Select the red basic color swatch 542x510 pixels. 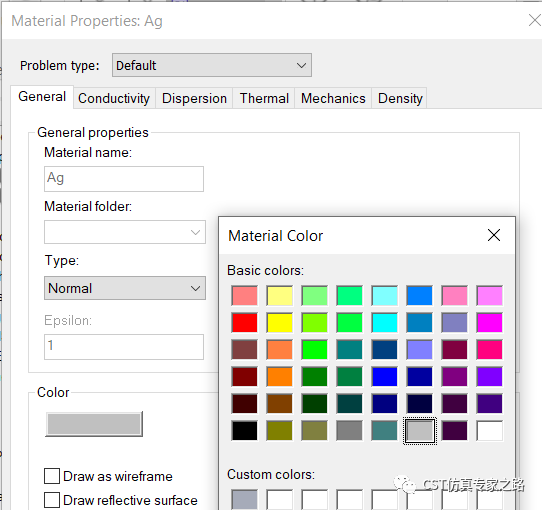[x=245, y=323]
